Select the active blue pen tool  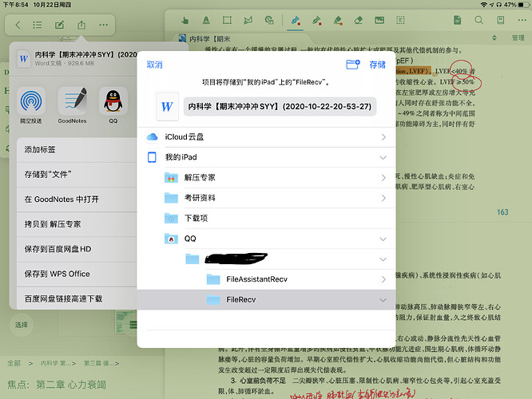pos(296,20)
